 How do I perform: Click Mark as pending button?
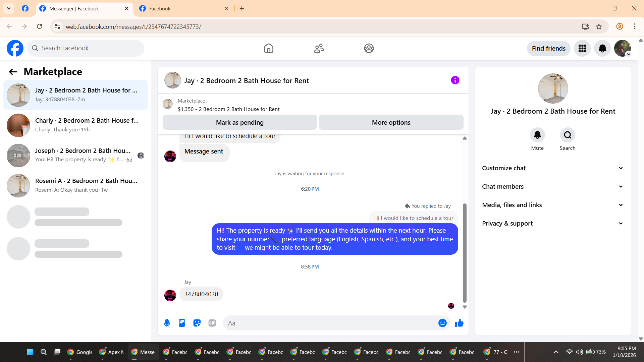click(x=239, y=123)
